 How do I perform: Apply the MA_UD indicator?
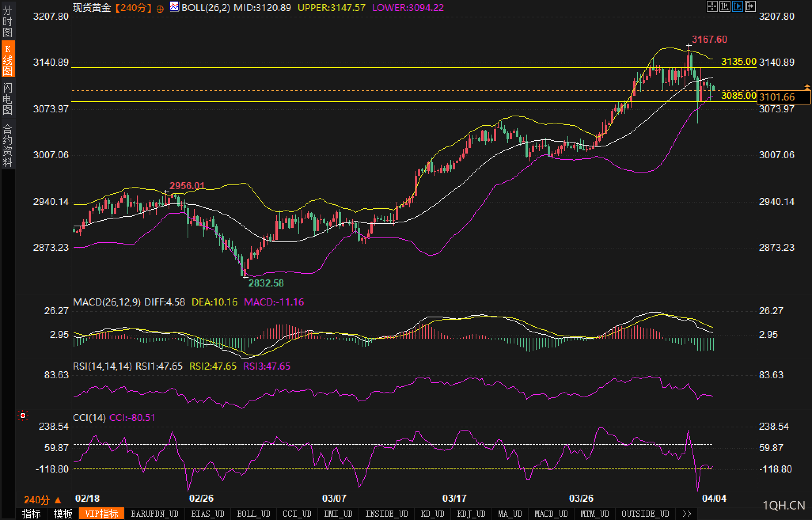click(x=510, y=514)
